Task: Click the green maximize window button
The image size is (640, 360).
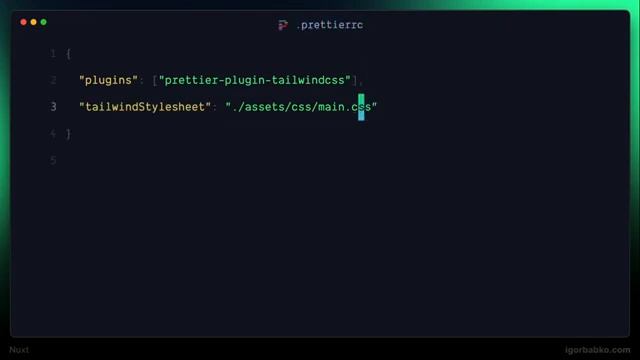Action: (44, 22)
